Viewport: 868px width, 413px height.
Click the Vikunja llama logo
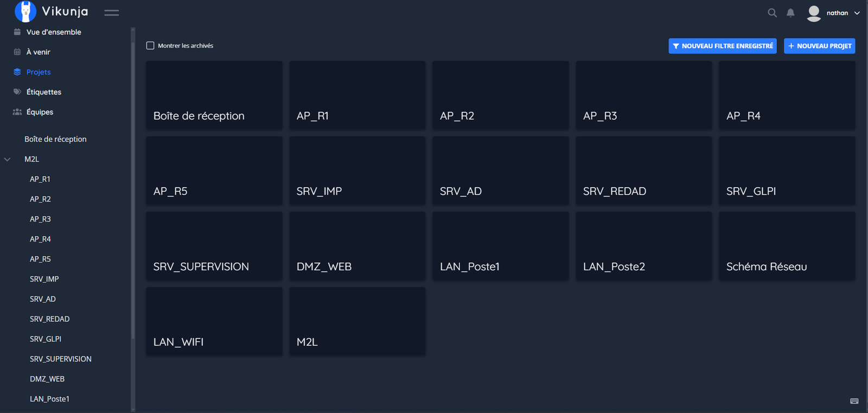click(x=25, y=11)
